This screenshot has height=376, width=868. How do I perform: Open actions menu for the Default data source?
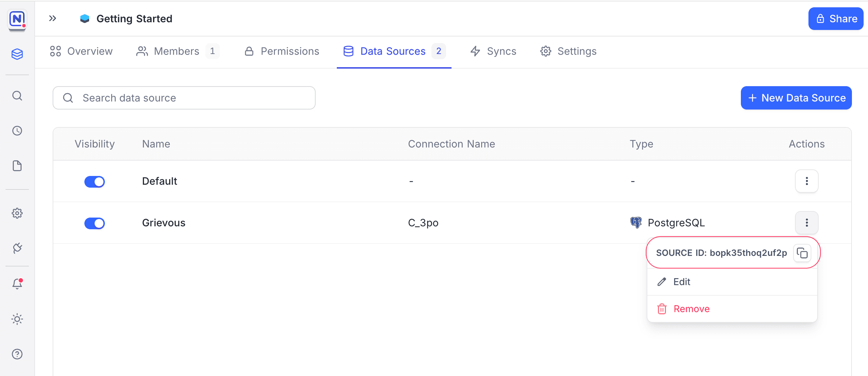[807, 181]
